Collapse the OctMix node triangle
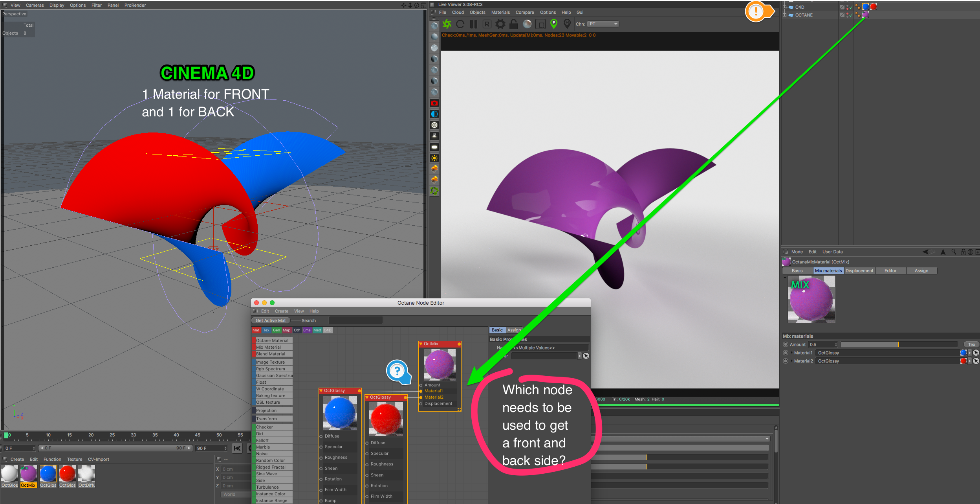The width and height of the screenshot is (980, 504). click(x=421, y=344)
